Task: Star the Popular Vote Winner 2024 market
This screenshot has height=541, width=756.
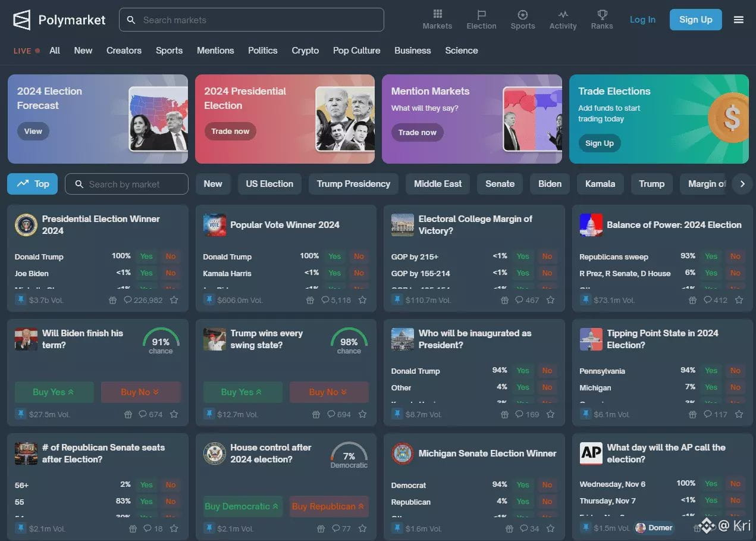Action: (x=363, y=301)
